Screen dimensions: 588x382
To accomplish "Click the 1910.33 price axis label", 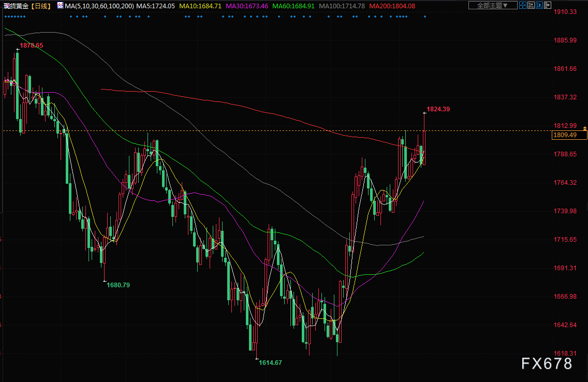I will coord(565,11).
